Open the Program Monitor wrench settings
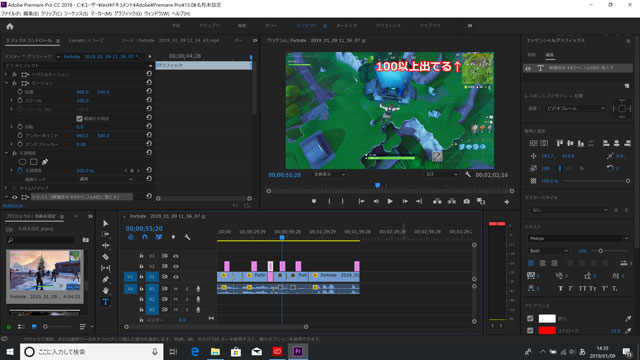 (468, 174)
